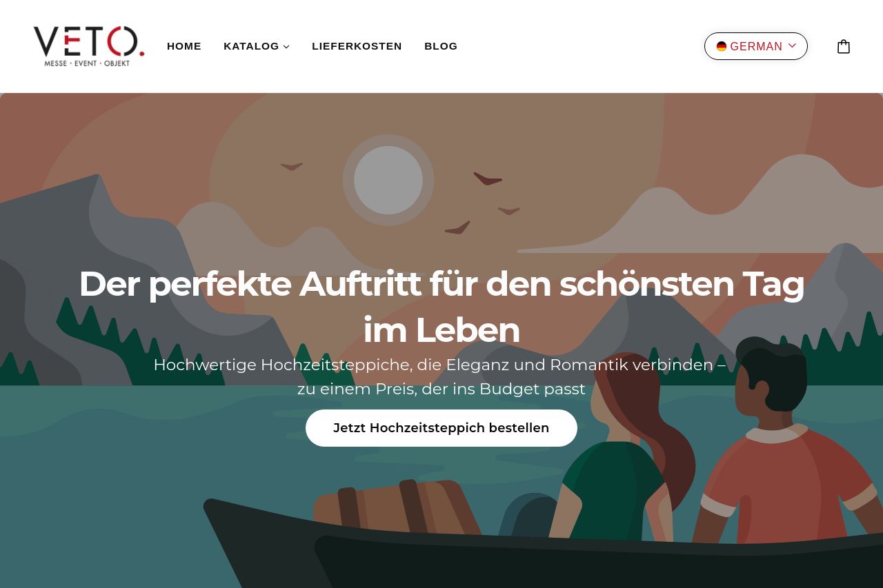Open the shopping bag cart icon
This screenshot has width=883, height=588.
pos(843,46)
